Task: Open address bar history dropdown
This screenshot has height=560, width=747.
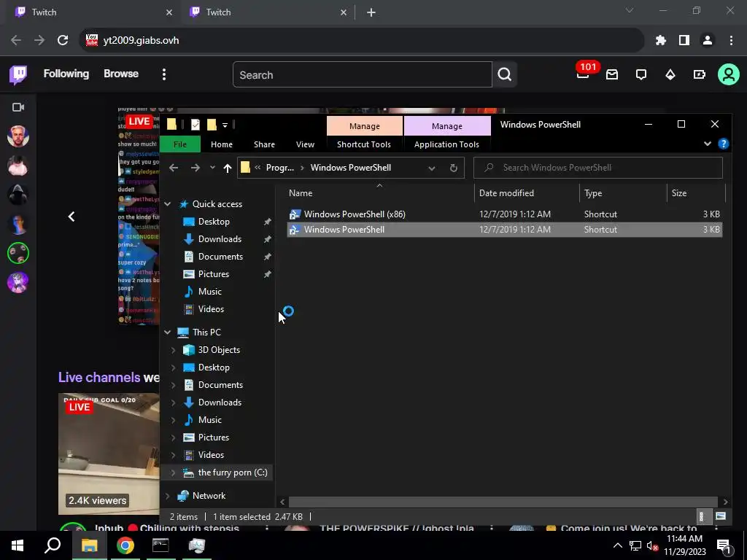Action: [x=432, y=168]
